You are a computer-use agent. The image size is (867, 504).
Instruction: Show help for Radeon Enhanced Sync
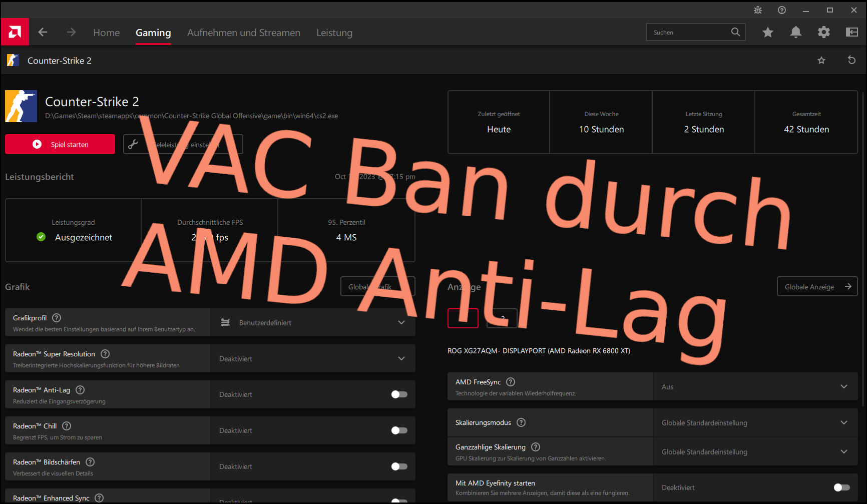(x=99, y=498)
